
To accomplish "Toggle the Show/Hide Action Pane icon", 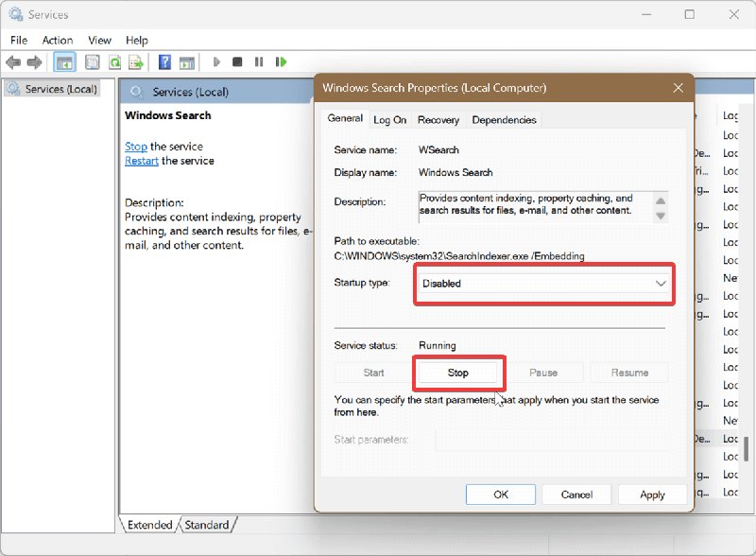I will [186, 61].
